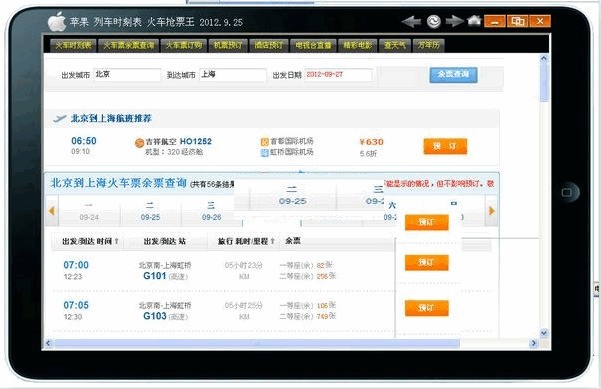This screenshot has width=601, height=389.
Task: Click the Apple logo in title bar
Action: coord(57,21)
